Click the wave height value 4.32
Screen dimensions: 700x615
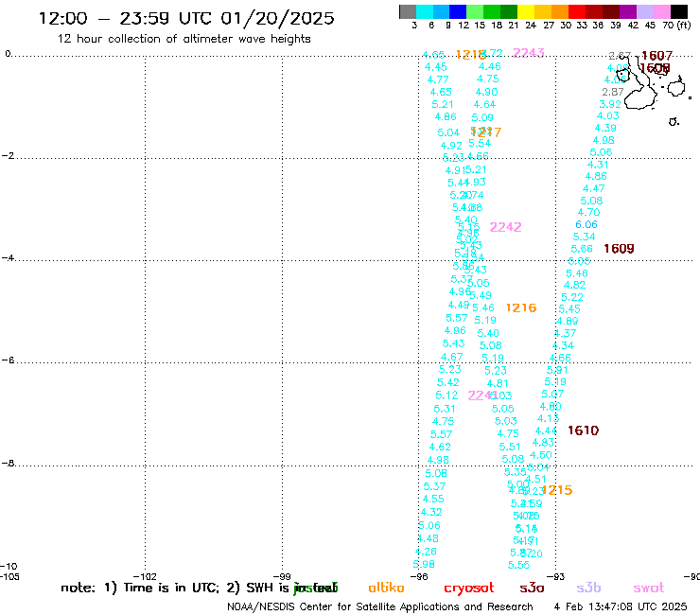pos(431,512)
